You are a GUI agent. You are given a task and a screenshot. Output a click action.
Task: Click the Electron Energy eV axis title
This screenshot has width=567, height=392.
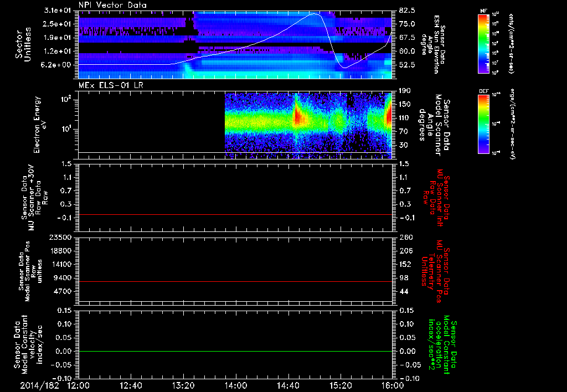[40, 125]
